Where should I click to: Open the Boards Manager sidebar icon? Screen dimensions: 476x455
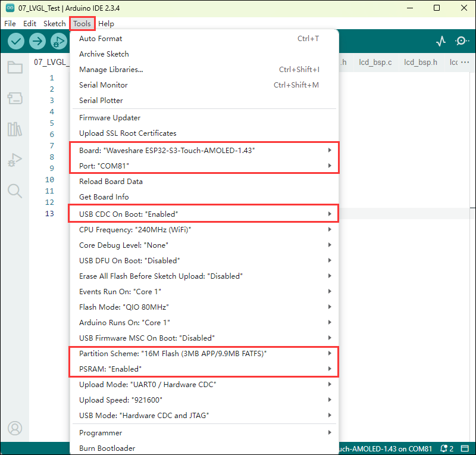15,98
